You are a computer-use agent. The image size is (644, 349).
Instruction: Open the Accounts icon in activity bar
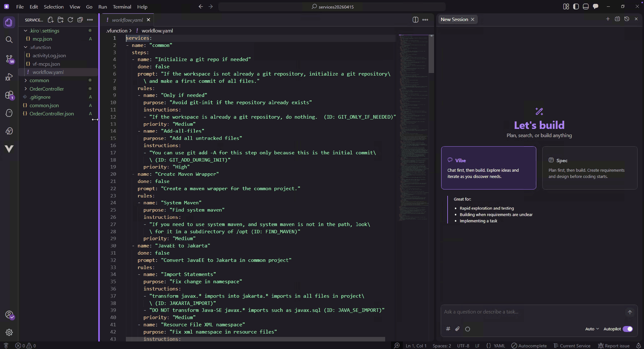point(9,315)
